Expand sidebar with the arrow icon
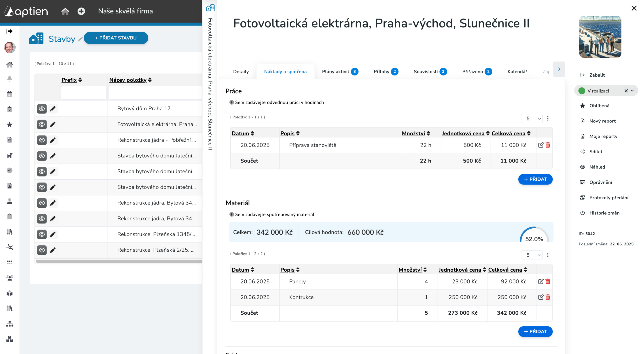The height and width of the screenshot is (354, 644). tap(9, 31)
